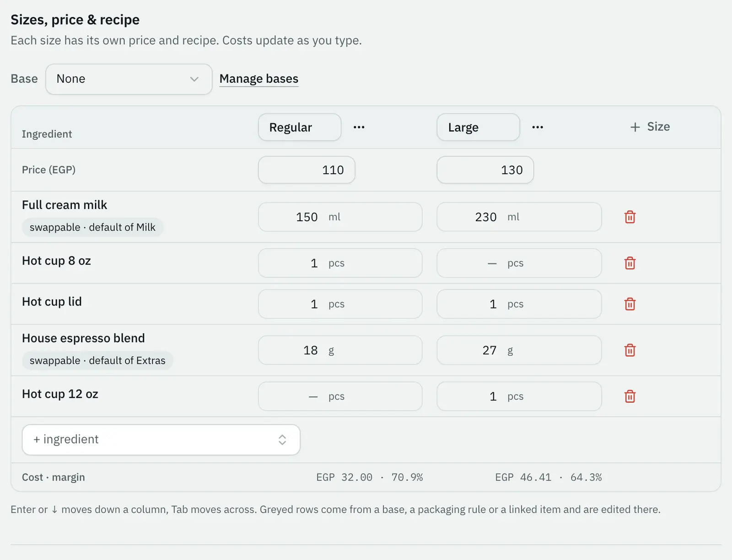Delete the House espresso blend row
The height and width of the screenshot is (560, 732).
click(x=630, y=350)
